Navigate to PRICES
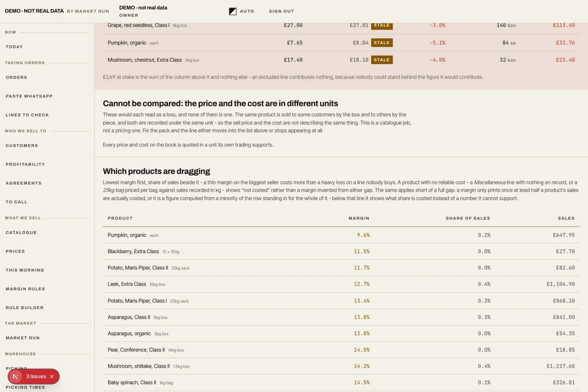Image resolution: width=588 pixels, height=392 pixels. 15,252
